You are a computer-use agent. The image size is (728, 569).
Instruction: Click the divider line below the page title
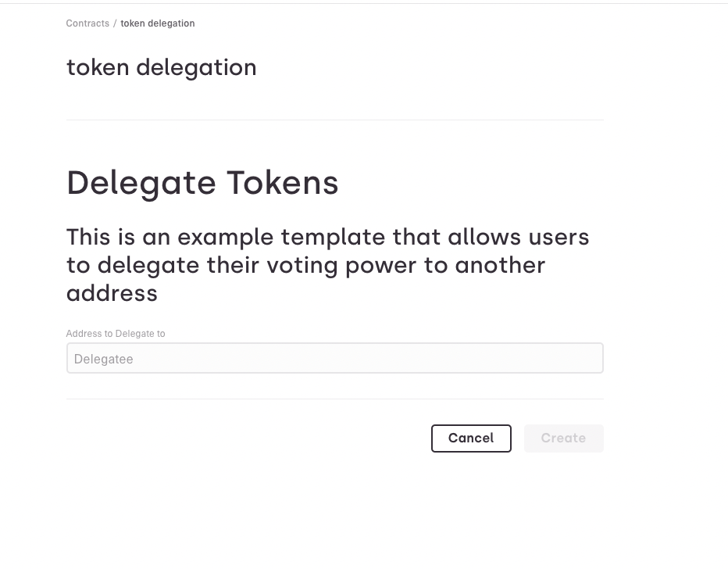click(335, 120)
